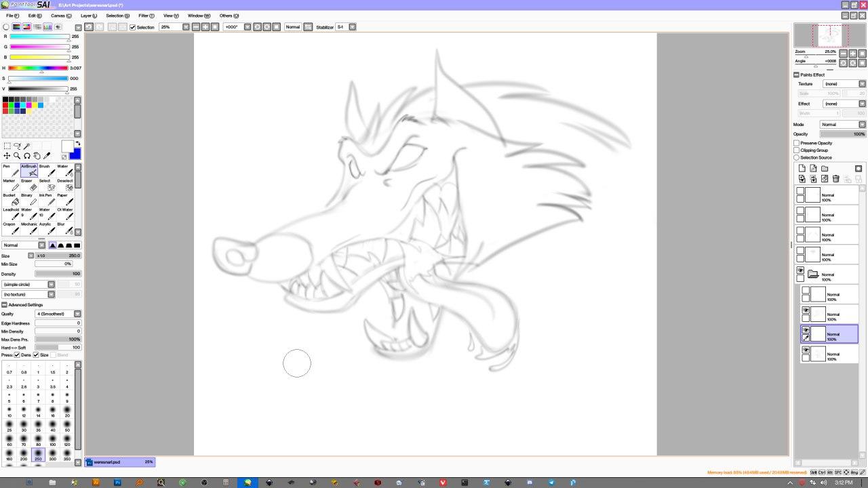Open the Layer menu
This screenshot has height=488, width=868.
pyautogui.click(x=88, y=16)
